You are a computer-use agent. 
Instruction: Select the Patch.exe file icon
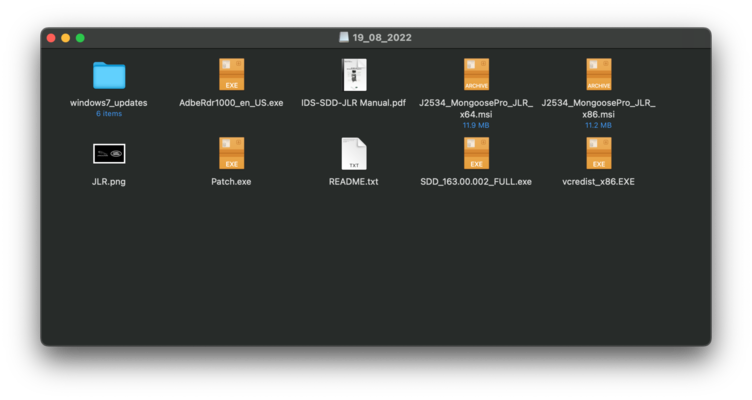click(232, 153)
